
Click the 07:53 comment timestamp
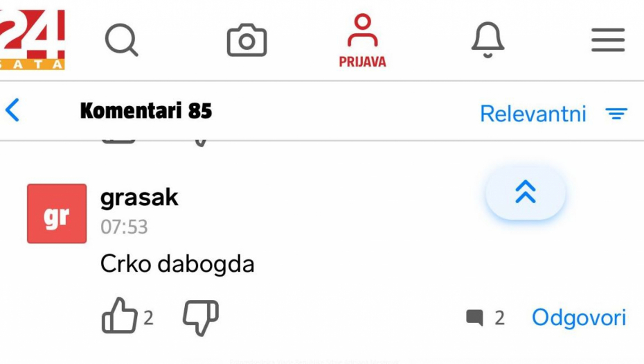pyautogui.click(x=124, y=227)
